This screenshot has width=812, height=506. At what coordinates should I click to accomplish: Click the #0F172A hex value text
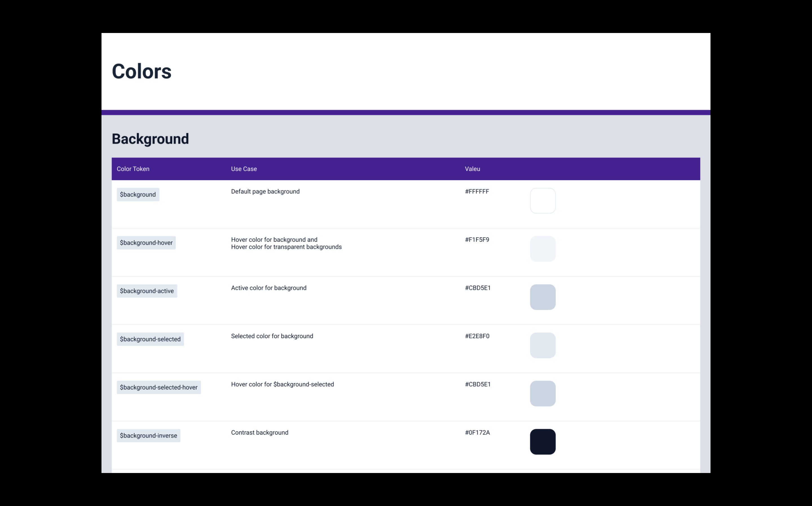[x=477, y=432]
